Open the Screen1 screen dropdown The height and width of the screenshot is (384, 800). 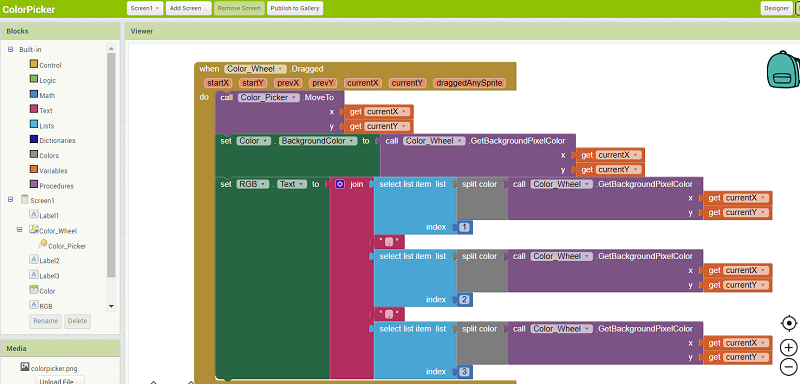(x=145, y=8)
